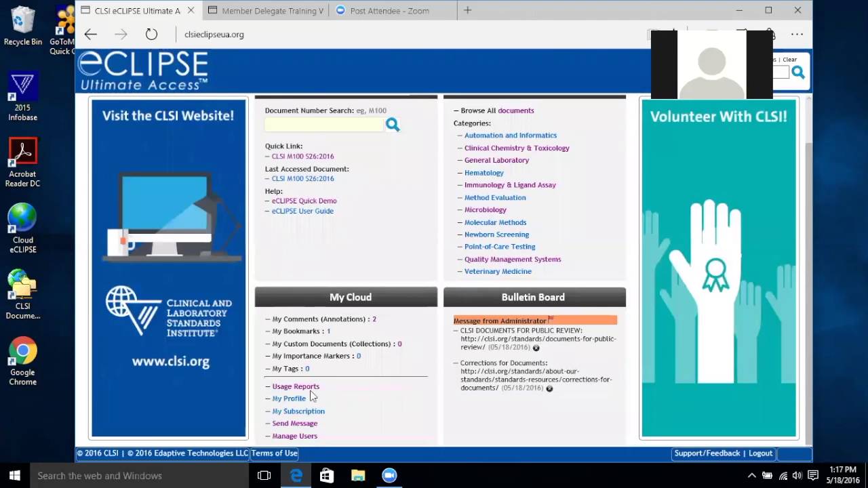
Task: Open the 2015 Infobase desktop shortcut
Action: 22,97
